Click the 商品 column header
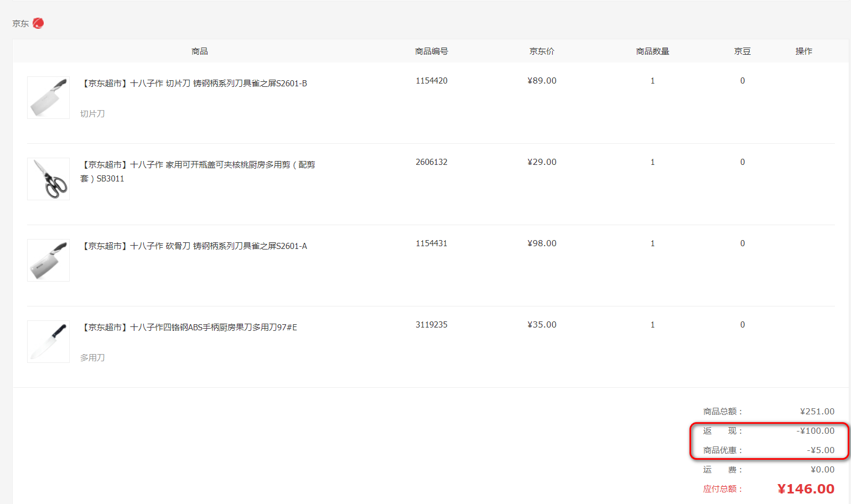Viewport: 851px width, 504px height. [x=200, y=51]
